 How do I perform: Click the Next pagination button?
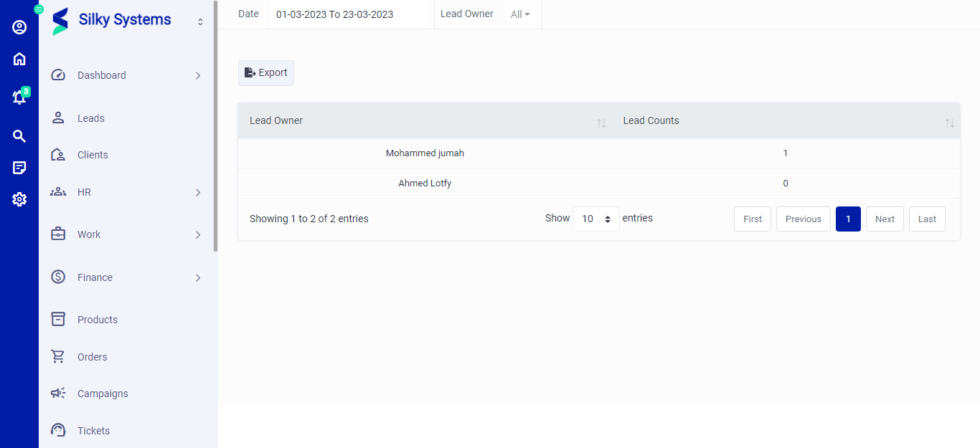(885, 219)
